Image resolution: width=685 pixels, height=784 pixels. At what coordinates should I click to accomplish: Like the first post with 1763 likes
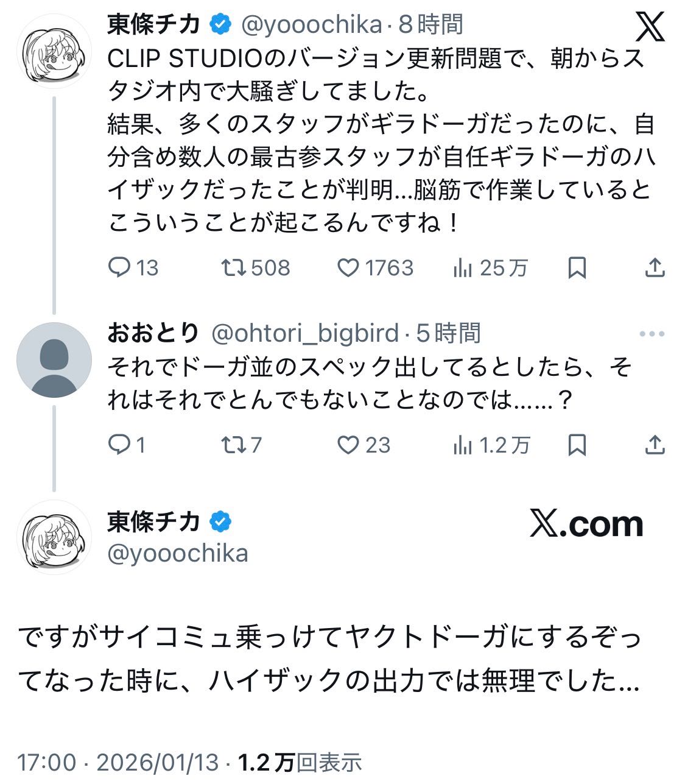click(x=348, y=267)
